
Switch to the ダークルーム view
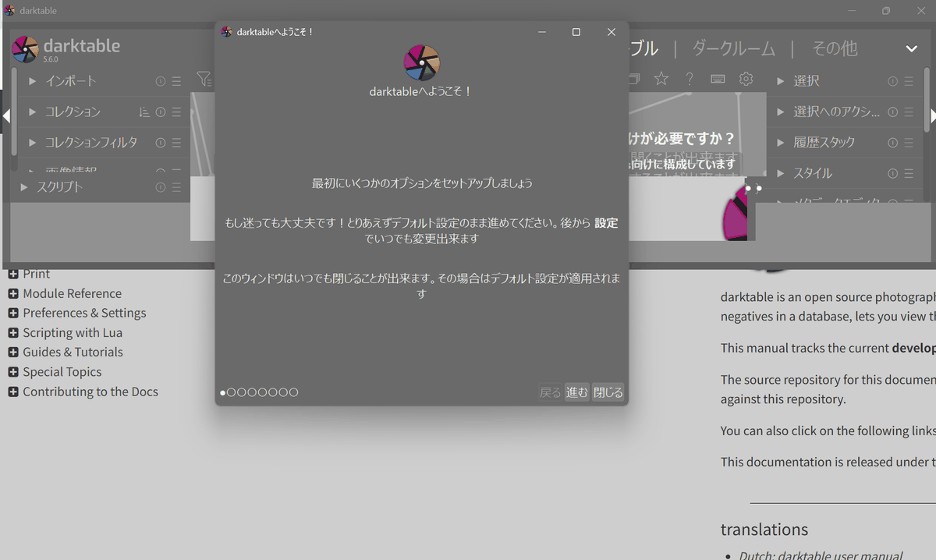click(x=734, y=48)
